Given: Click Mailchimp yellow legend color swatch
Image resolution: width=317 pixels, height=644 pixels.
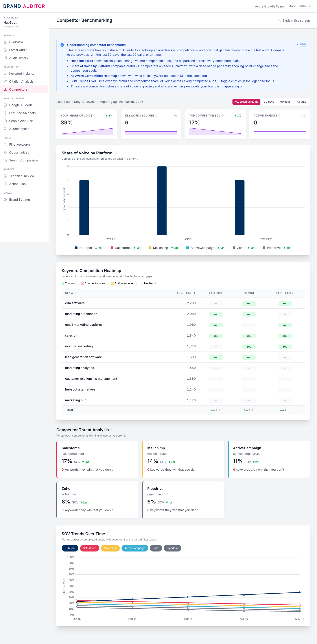Looking at the screenshot, I should coord(150,248).
